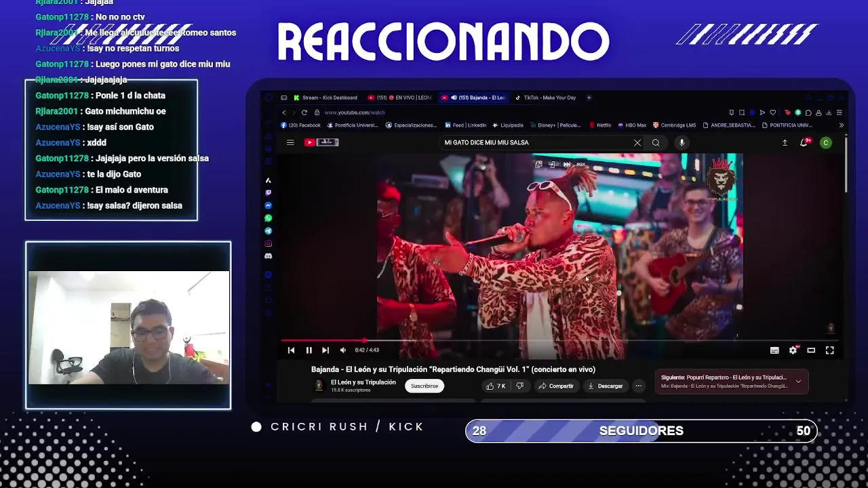This screenshot has width=868, height=488.
Task: Open YouTube notifications bell
Action: (x=804, y=142)
